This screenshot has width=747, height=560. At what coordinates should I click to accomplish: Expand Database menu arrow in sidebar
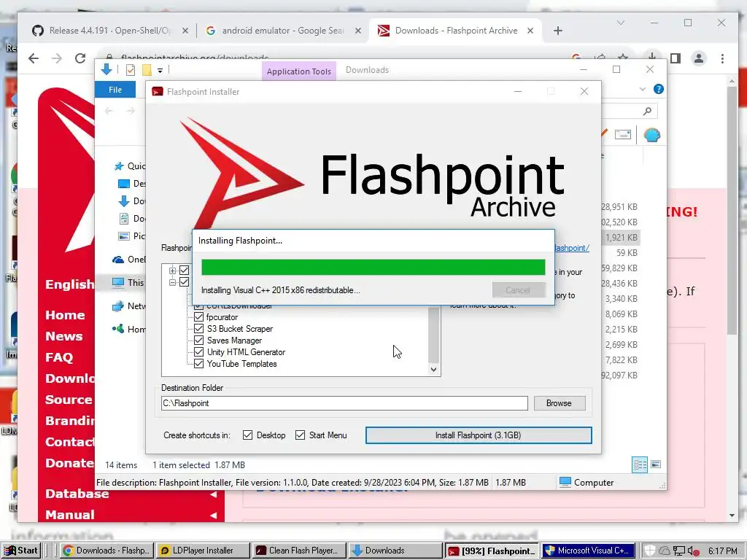pyautogui.click(x=214, y=494)
